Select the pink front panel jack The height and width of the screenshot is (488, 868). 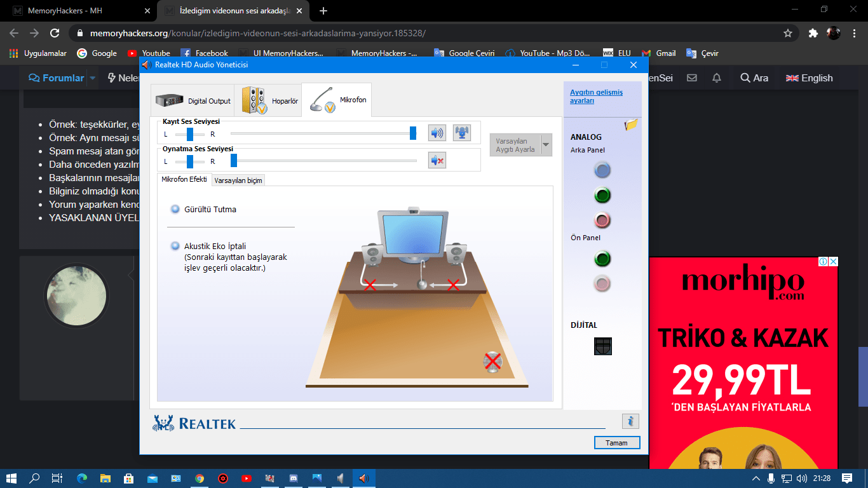point(602,284)
